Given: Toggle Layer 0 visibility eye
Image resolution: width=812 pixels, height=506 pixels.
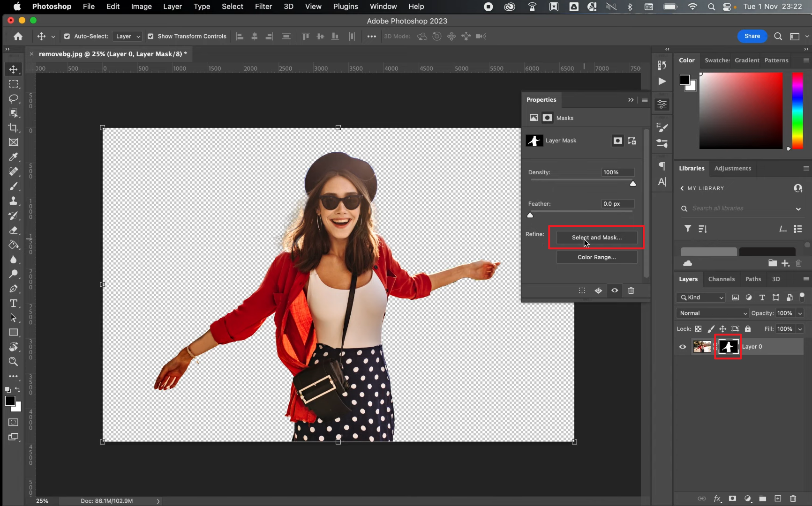Looking at the screenshot, I should pos(683,347).
